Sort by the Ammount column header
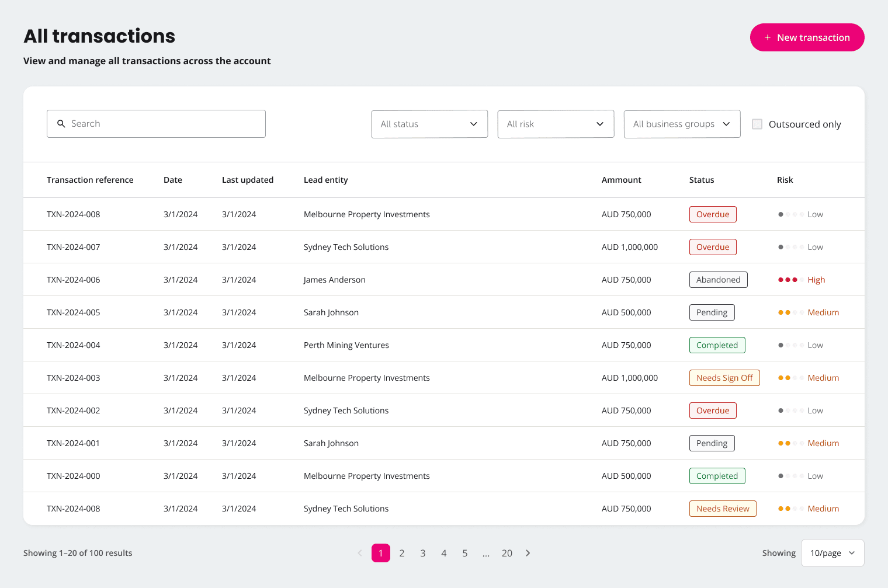 coord(621,180)
